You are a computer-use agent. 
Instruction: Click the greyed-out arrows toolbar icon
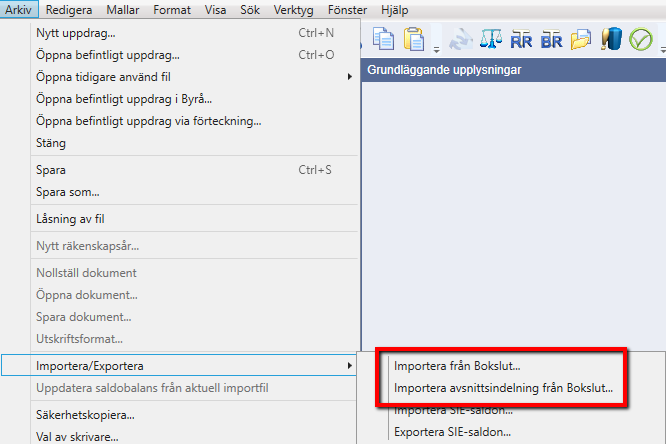coord(460,39)
